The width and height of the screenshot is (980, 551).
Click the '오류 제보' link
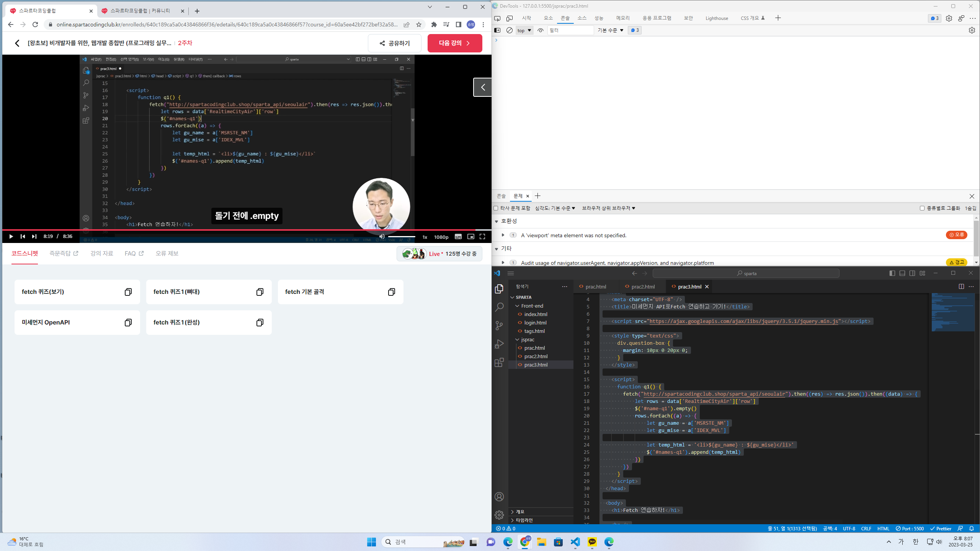click(x=167, y=253)
